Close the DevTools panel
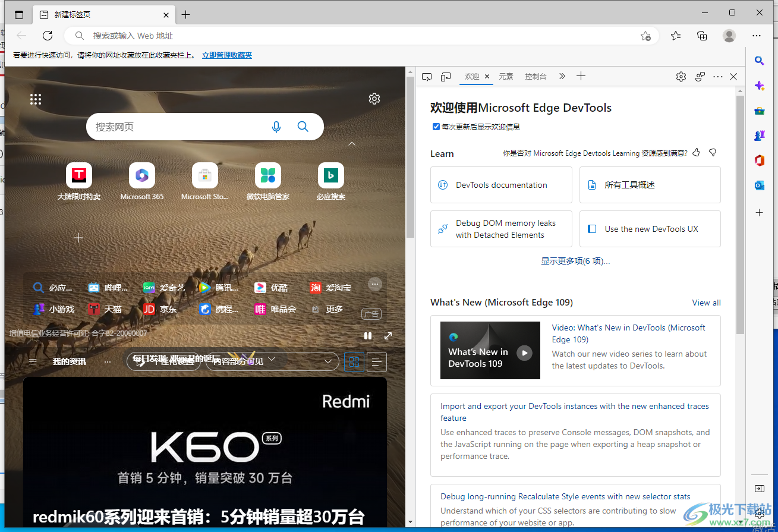 [733, 77]
